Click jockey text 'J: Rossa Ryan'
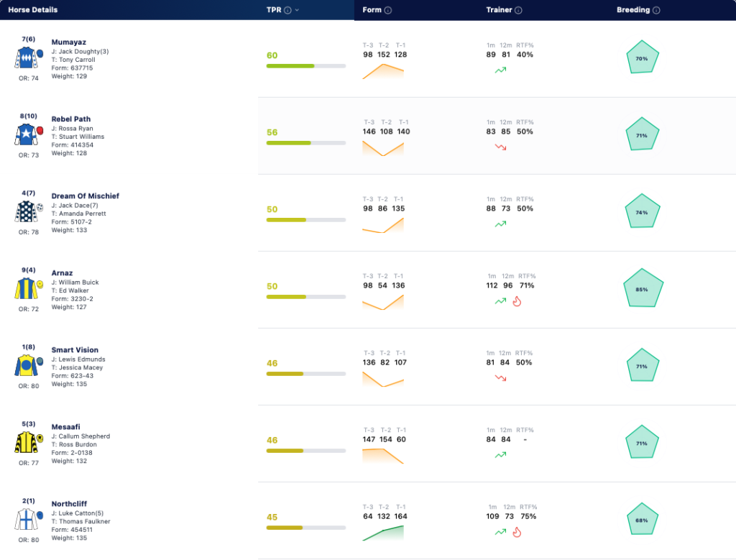This screenshot has width=736, height=560. click(x=73, y=129)
